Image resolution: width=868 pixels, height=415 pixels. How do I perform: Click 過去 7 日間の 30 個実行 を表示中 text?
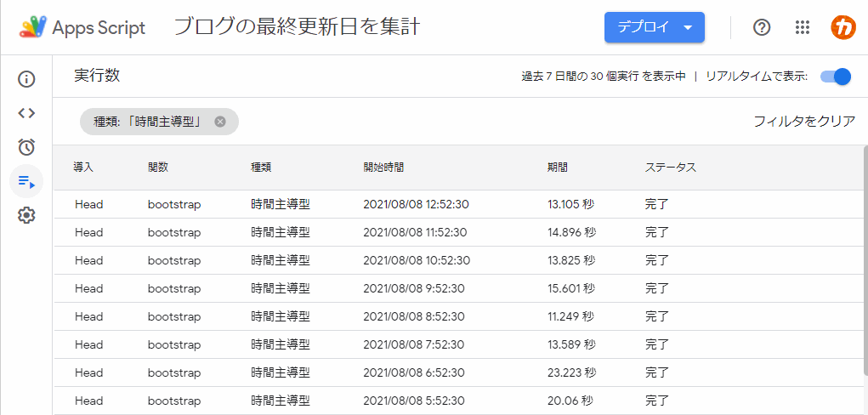(x=604, y=77)
